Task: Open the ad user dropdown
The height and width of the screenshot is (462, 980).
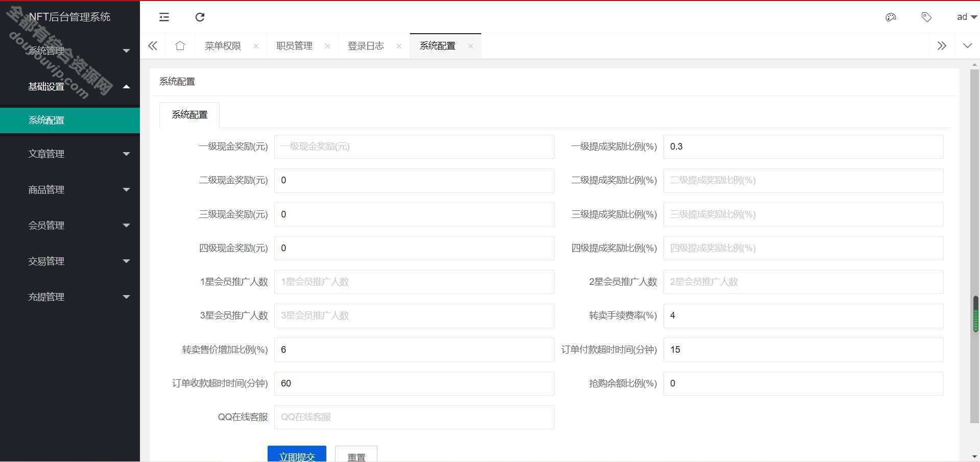Action: pyautogui.click(x=967, y=17)
